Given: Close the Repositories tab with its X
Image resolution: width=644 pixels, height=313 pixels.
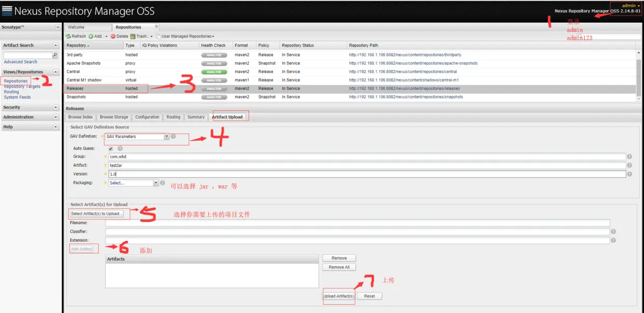Looking at the screenshot, I should pos(157,26).
